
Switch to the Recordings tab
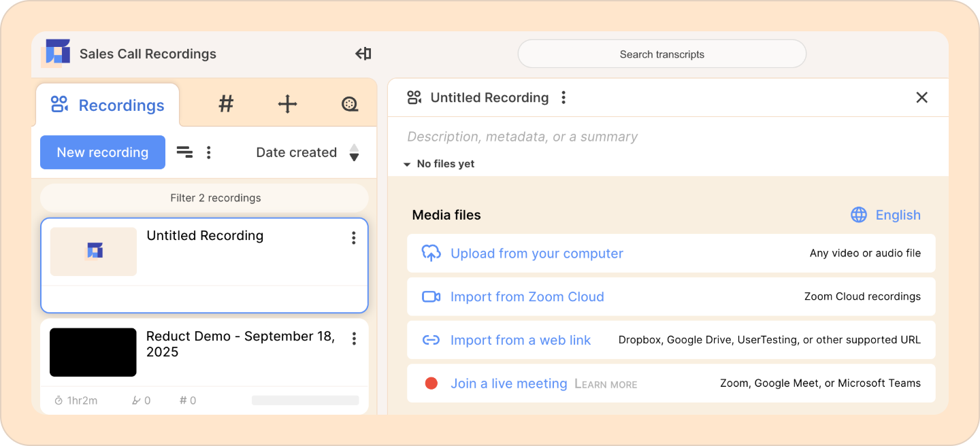(x=108, y=105)
